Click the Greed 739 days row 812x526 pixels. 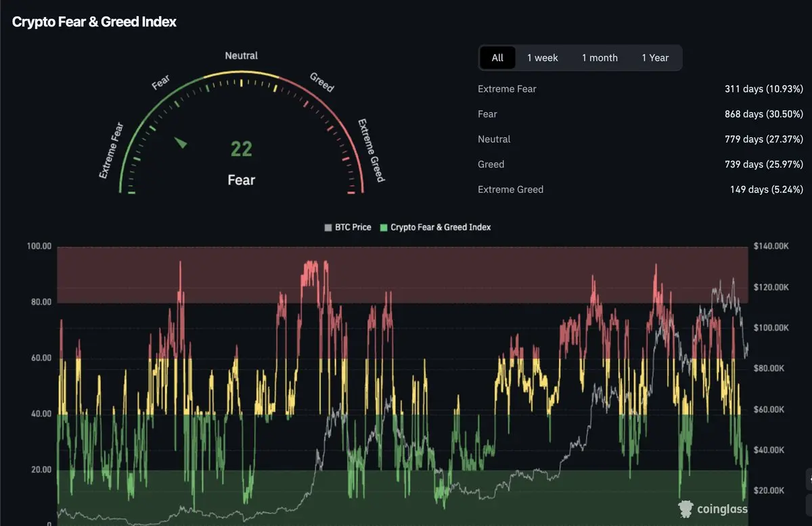pos(640,164)
